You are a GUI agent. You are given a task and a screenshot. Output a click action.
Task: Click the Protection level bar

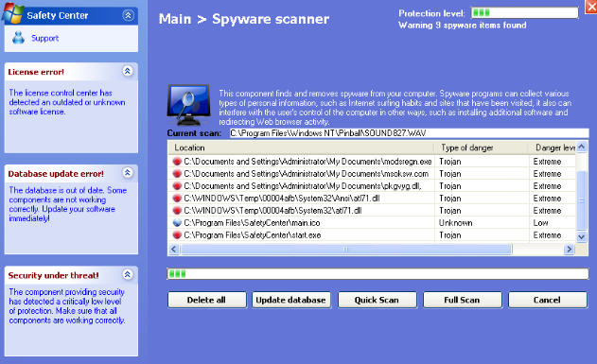(x=525, y=12)
